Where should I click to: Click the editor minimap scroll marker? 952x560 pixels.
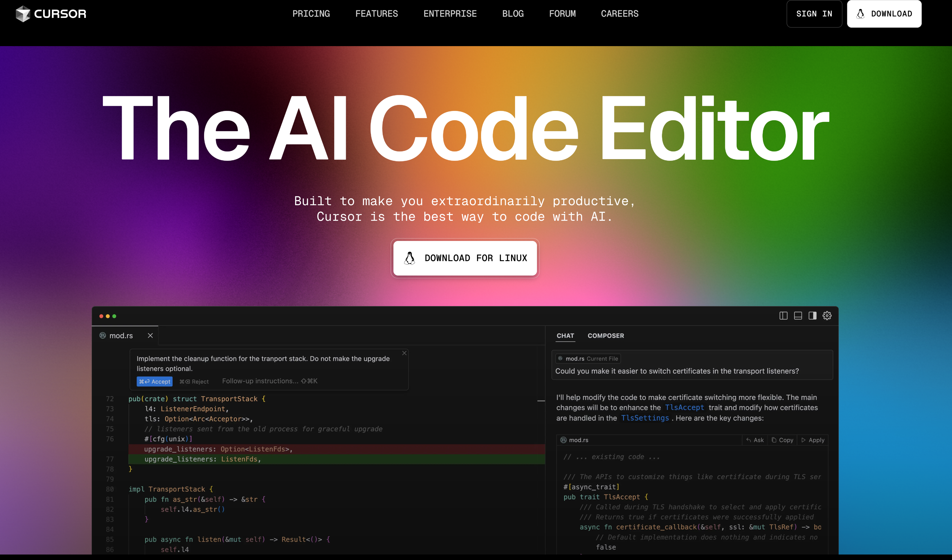pos(541,401)
